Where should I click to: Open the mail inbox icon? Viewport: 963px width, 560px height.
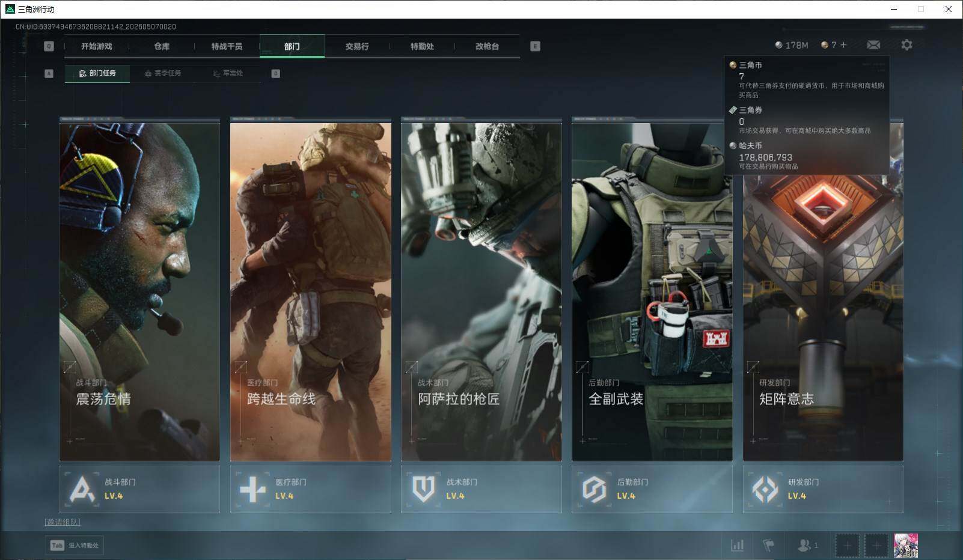(x=873, y=45)
